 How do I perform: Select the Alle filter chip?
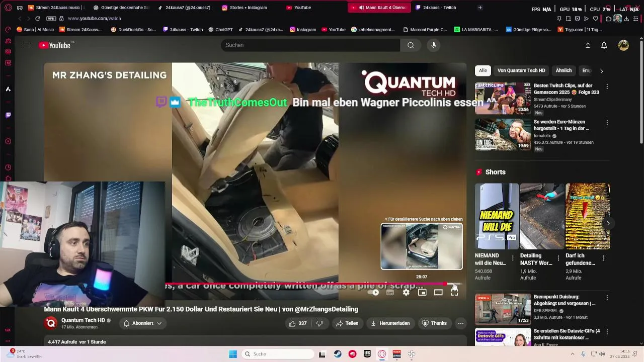pyautogui.click(x=483, y=71)
